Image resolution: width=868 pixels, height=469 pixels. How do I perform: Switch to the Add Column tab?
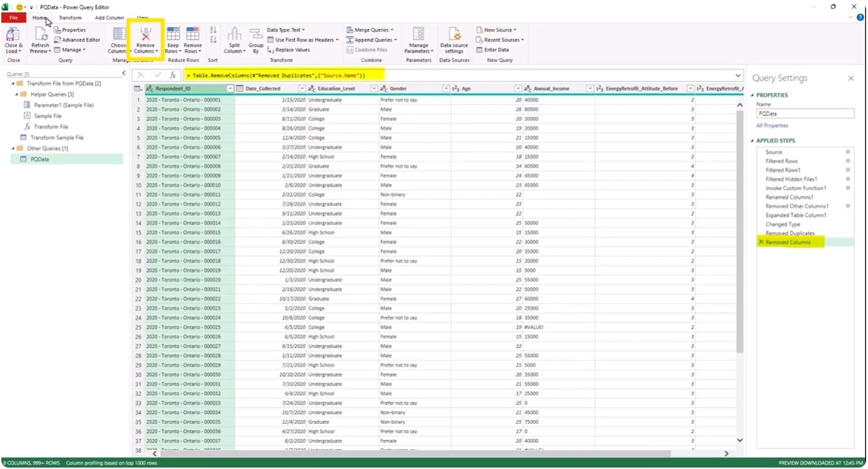coord(109,17)
